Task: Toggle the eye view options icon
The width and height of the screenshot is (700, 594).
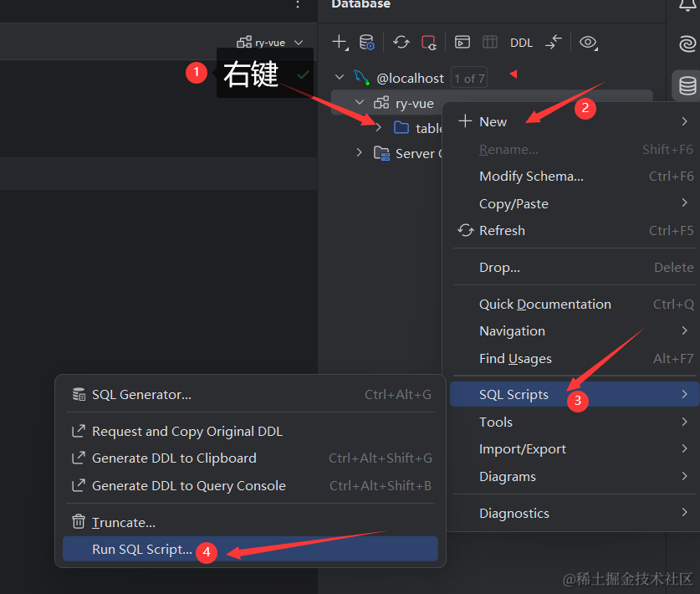Action: (x=589, y=43)
